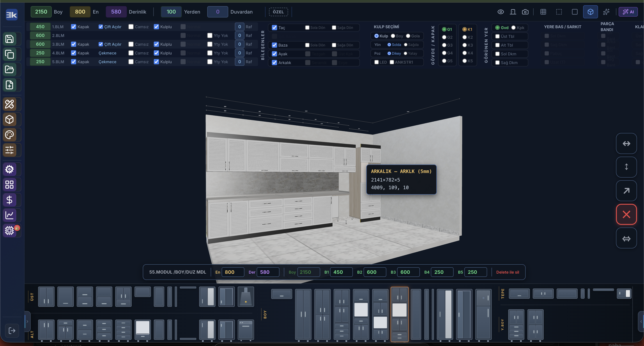Open the color palette tool in sidebar
The height and width of the screenshot is (346, 644).
tap(9, 135)
